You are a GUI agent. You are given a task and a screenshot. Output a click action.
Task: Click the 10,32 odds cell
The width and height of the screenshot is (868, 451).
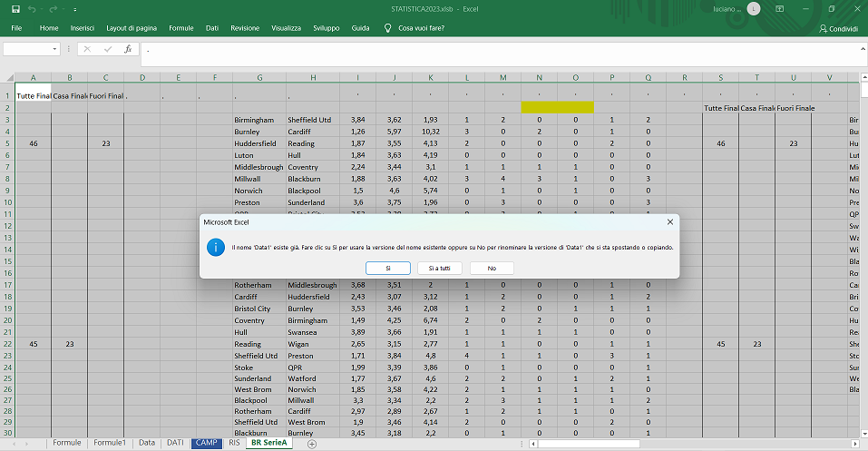(x=431, y=132)
